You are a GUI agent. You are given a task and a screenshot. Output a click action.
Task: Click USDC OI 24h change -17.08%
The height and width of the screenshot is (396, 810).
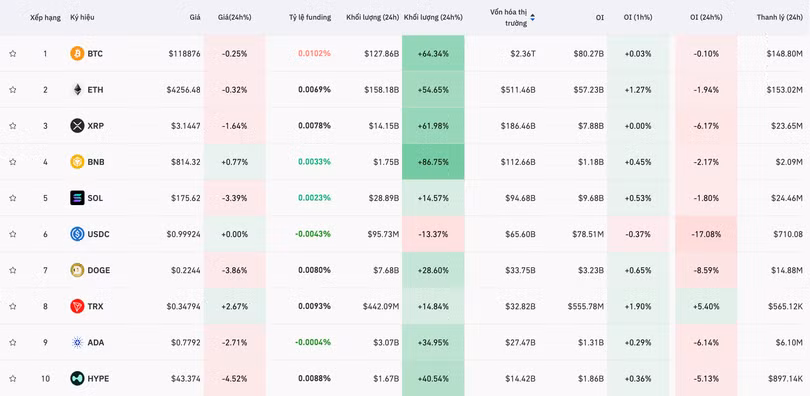pyautogui.click(x=706, y=234)
